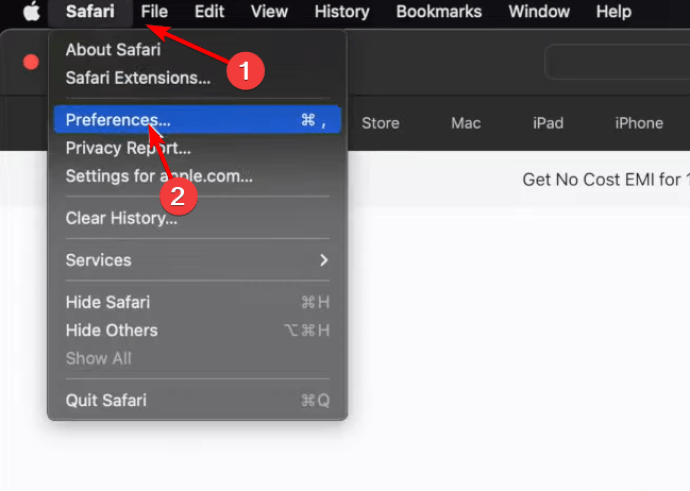Open the Apple menu logo
Screen dimensions: 690x491
click(31, 11)
